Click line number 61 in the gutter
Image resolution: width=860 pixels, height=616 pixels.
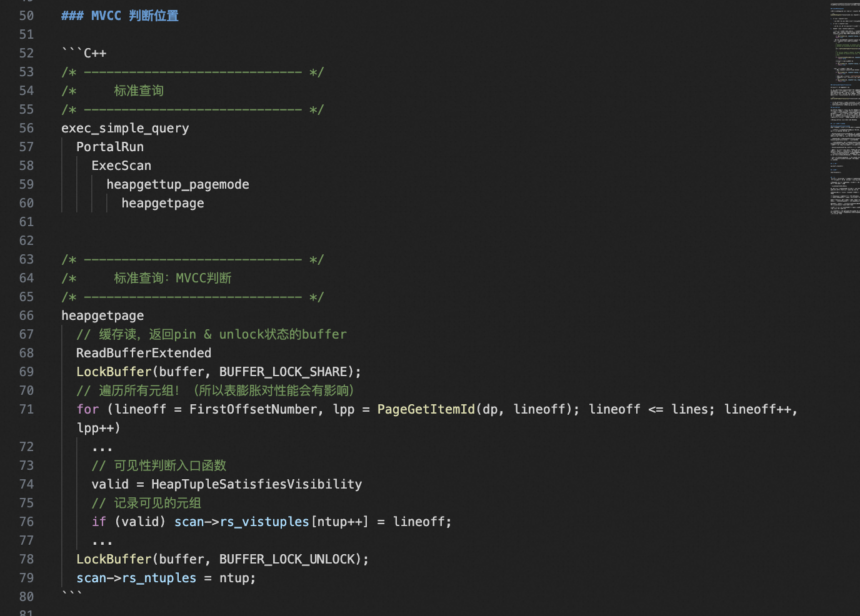pyautogui.click(x=26, y=222)
